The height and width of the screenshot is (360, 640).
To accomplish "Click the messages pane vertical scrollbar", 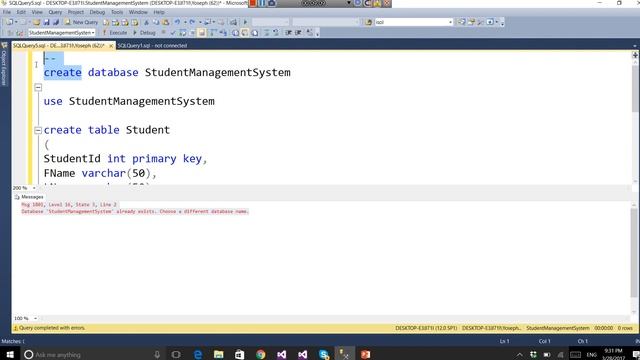I will [x=634, y=258].
